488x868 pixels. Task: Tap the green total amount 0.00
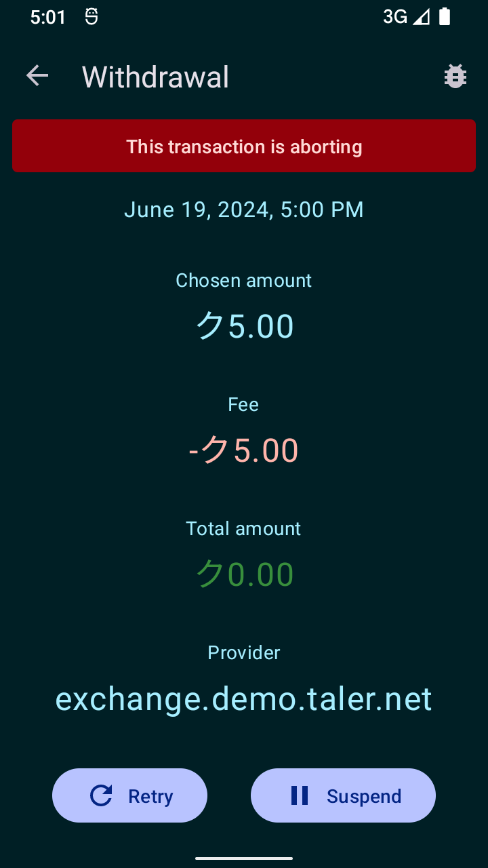(x=244, y=574)
